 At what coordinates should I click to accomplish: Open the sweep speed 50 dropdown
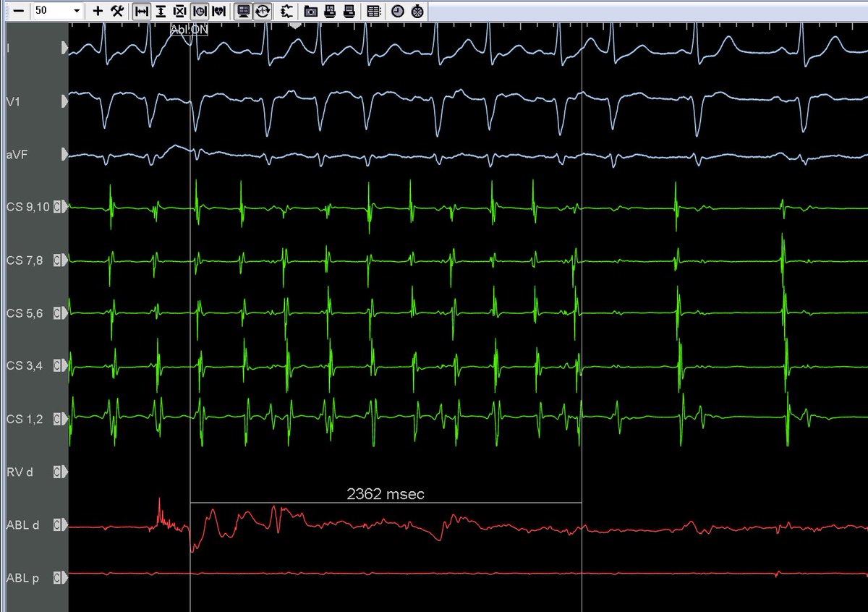point(77,12)
